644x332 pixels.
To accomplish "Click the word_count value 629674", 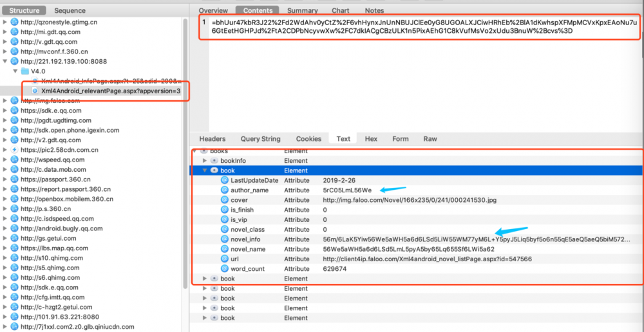I will point(335,269).
